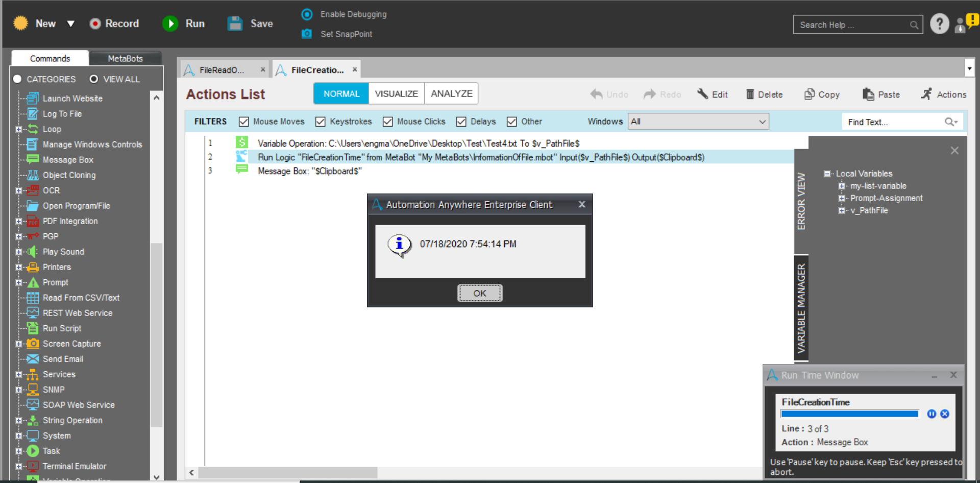Open the New dropdown arrow

[71, 23]
